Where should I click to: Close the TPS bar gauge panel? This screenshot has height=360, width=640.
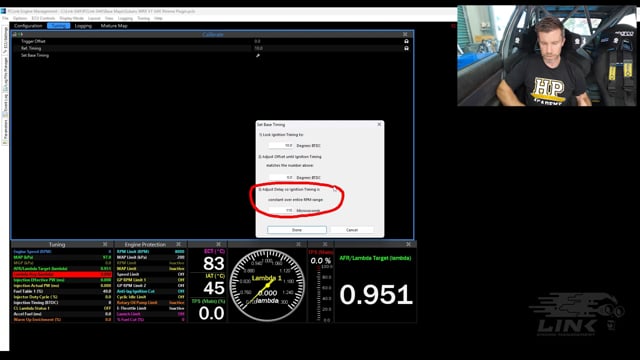click(x=325, y=244)
